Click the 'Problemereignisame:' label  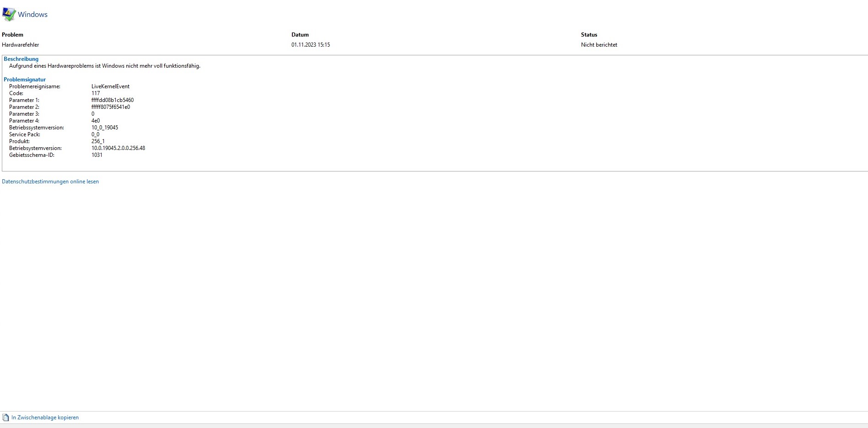(35, 86)
